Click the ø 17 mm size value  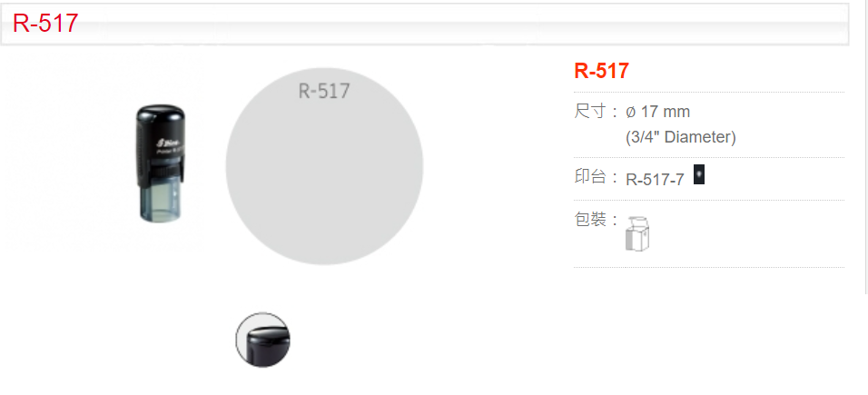(658, 112)
